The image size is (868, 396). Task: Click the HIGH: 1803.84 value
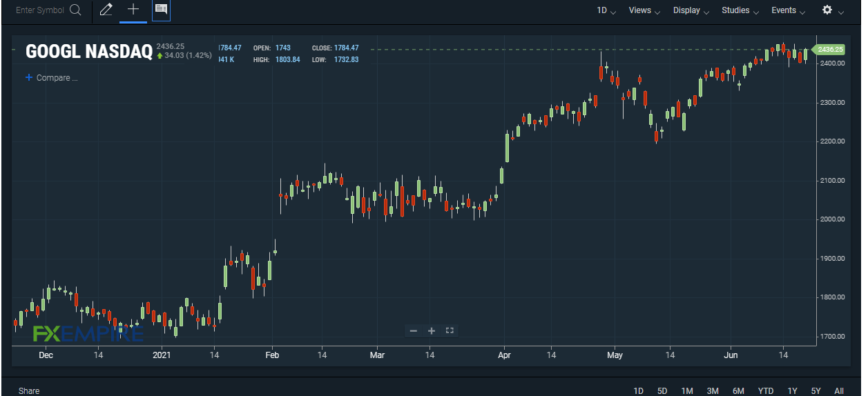(277, 59)
